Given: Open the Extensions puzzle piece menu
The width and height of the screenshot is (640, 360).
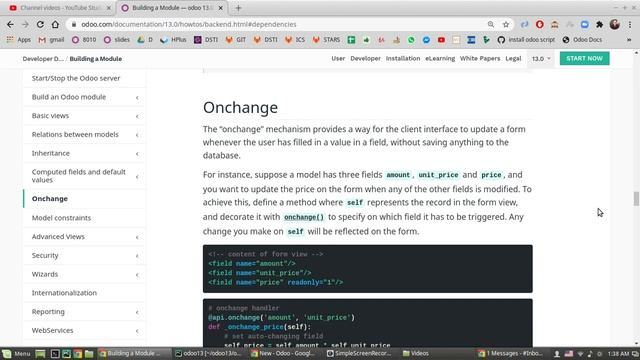Looking at the screenshot, I should point(600,24).
